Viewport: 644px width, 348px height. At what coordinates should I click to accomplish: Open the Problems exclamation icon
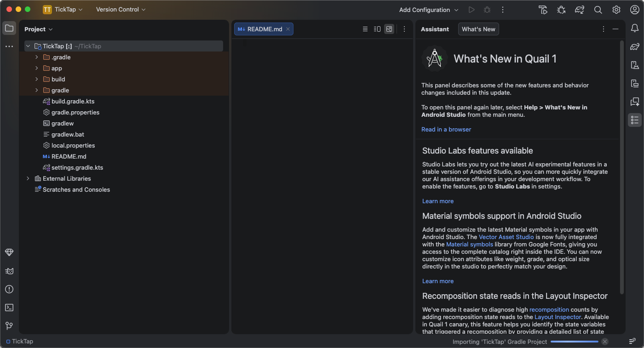point(9,289)
